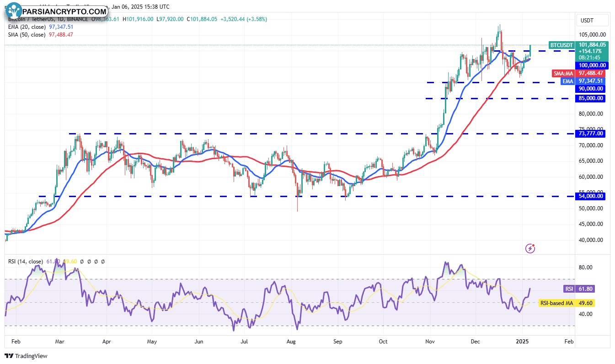Screen dimensions: 615x364
Task: Select the RSI (14, close) legend entry
Action: click(x=26, y=262)
